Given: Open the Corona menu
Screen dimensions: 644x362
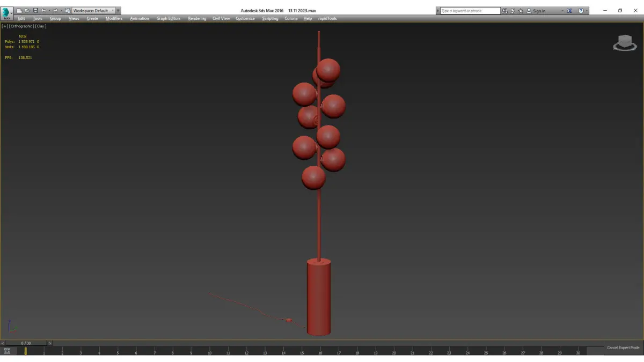Looking at the screenshot, I should [291, 18].
